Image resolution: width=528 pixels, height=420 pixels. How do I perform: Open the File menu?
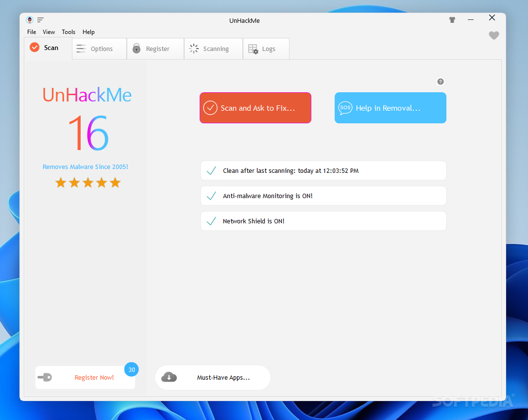(x=32, y=32)
